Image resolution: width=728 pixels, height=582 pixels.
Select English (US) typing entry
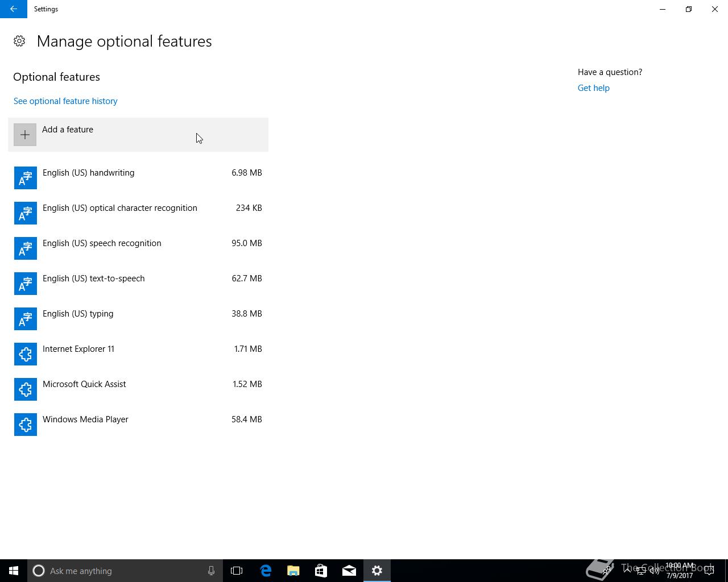tap(138, 319)
